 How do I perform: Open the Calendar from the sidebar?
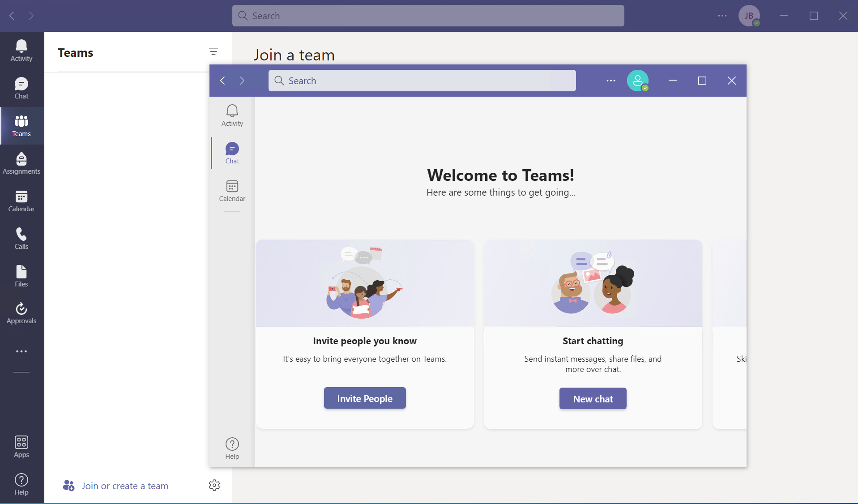pos(21,201)
